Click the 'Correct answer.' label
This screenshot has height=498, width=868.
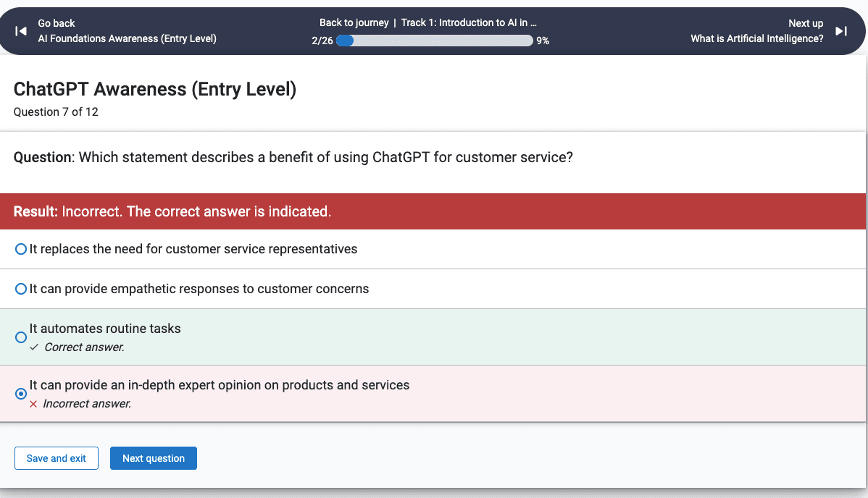click(84, 347)
